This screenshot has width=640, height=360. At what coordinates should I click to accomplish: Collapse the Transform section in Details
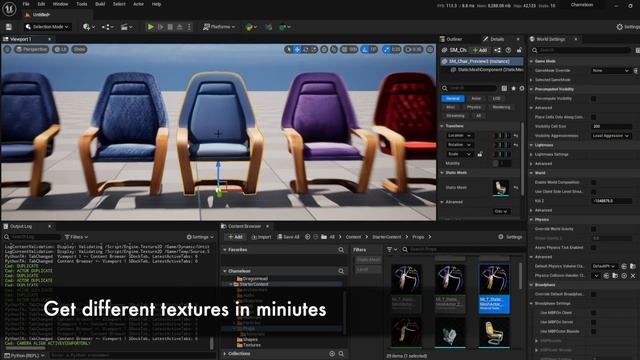442,126
